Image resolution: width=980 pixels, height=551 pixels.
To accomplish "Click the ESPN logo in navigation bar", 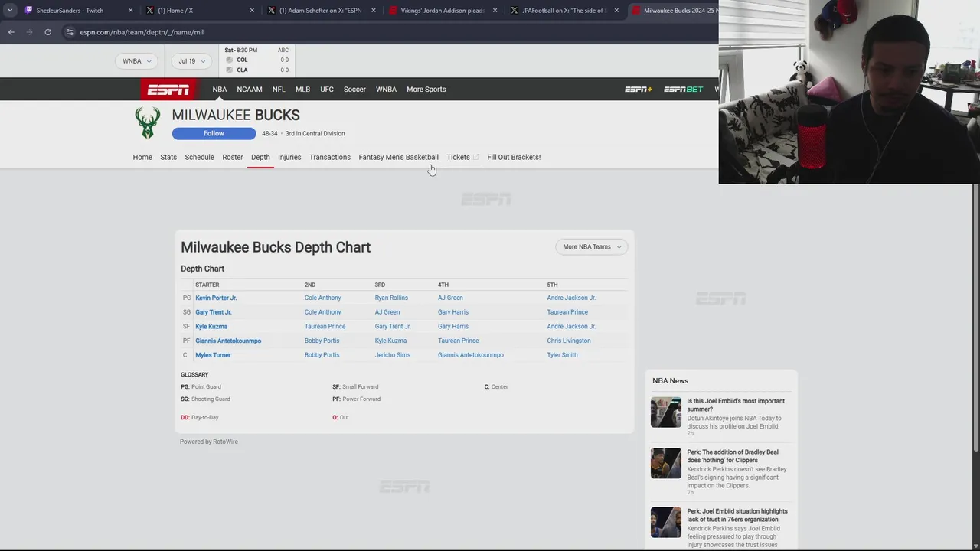I will pos(168,90).
